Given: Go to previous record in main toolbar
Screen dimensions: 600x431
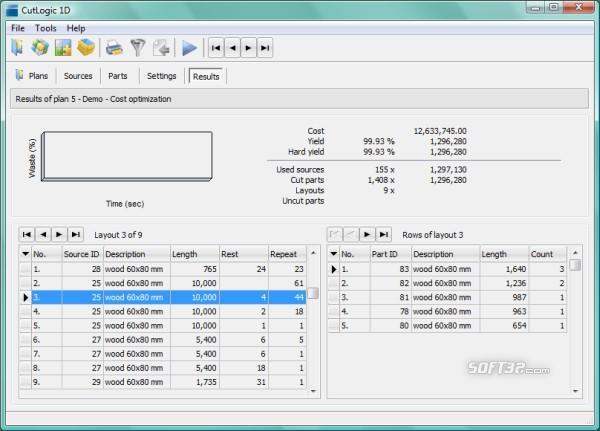Looking at the screenshot, I should pos(232,48).
